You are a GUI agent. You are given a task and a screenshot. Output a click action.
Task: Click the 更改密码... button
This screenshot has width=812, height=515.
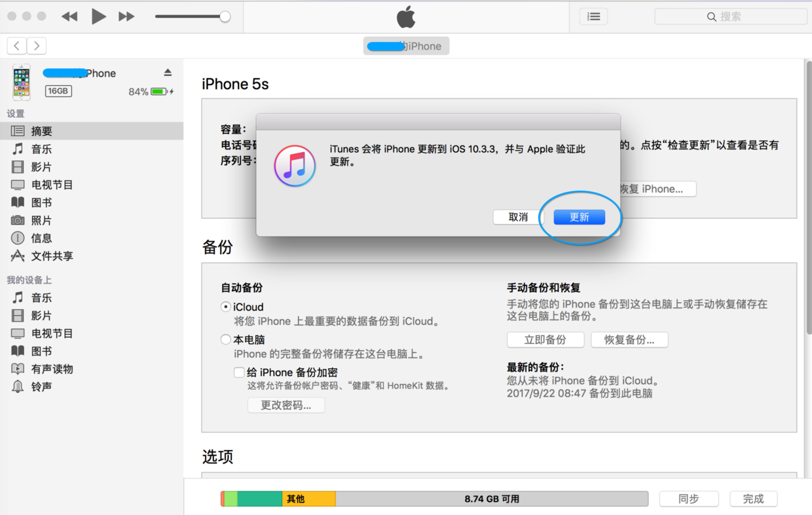pyautogui.click(x=286, y=405)
